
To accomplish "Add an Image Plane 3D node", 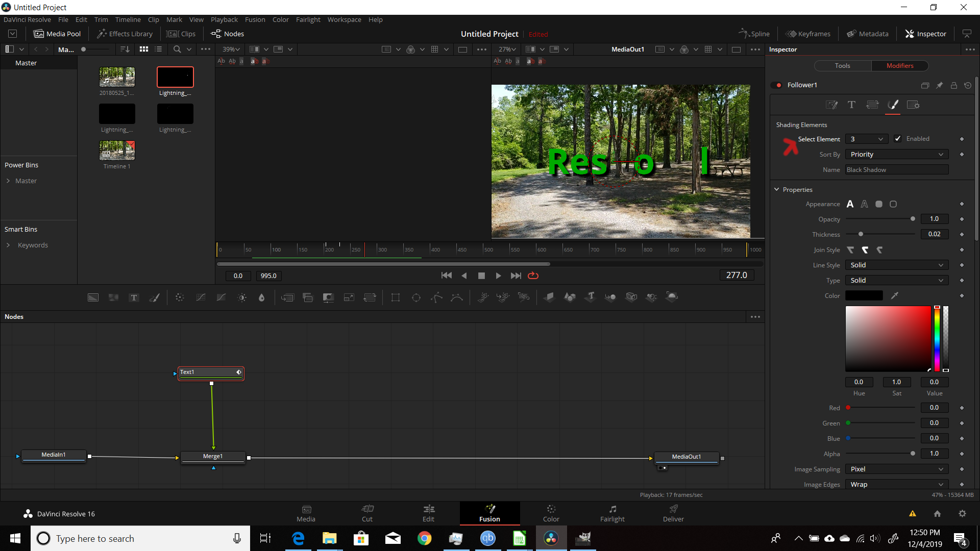I will pyautogui.click(x=549, y=297).
